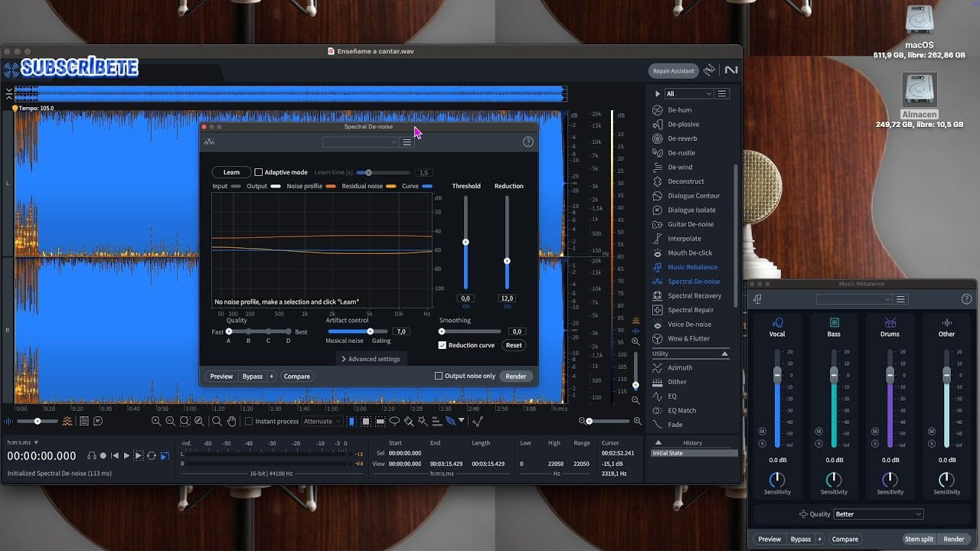Enable the Instant process checkbox
Screen dimensions: 980x551
[249, 421]
